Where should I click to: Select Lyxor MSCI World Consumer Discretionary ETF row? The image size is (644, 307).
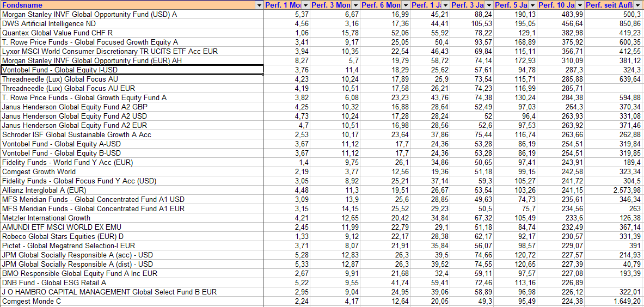point(132,51)
